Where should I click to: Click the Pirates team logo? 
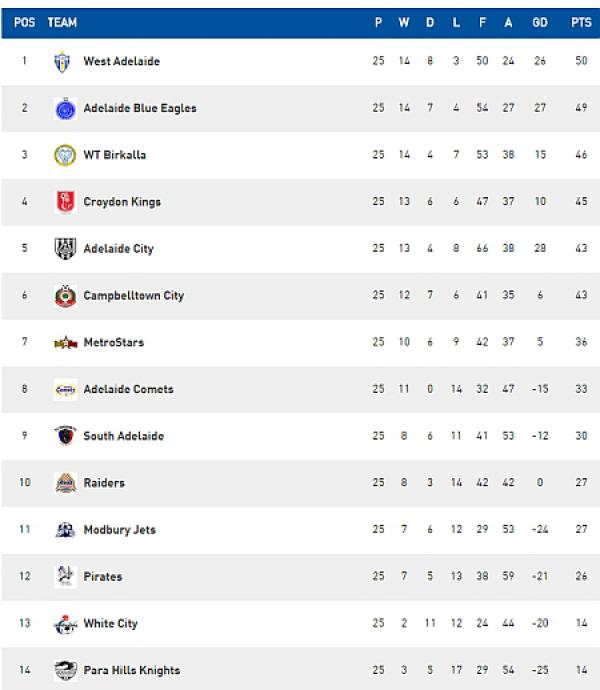pos(65,577)
